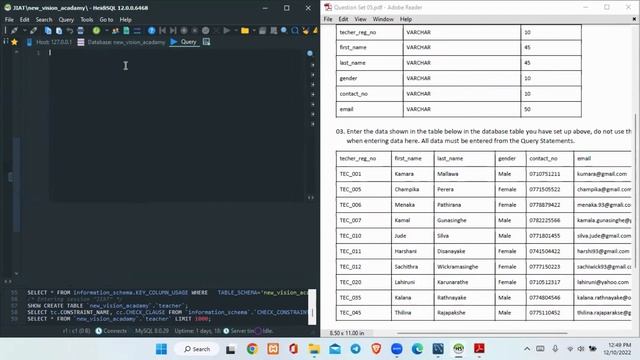
Task: Click the blue Help question-mark icon
Action: click(x=151, y=31)
